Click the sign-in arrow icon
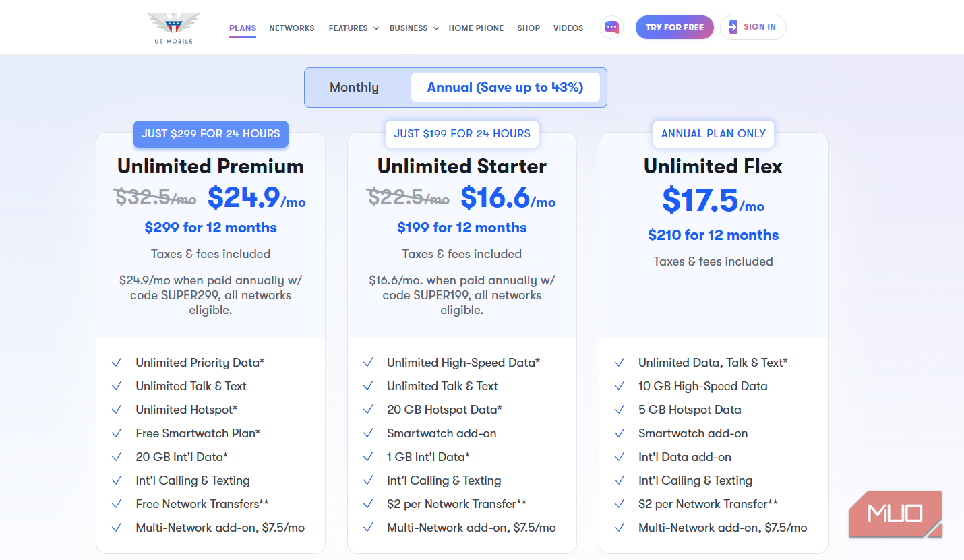 [733, 28]
